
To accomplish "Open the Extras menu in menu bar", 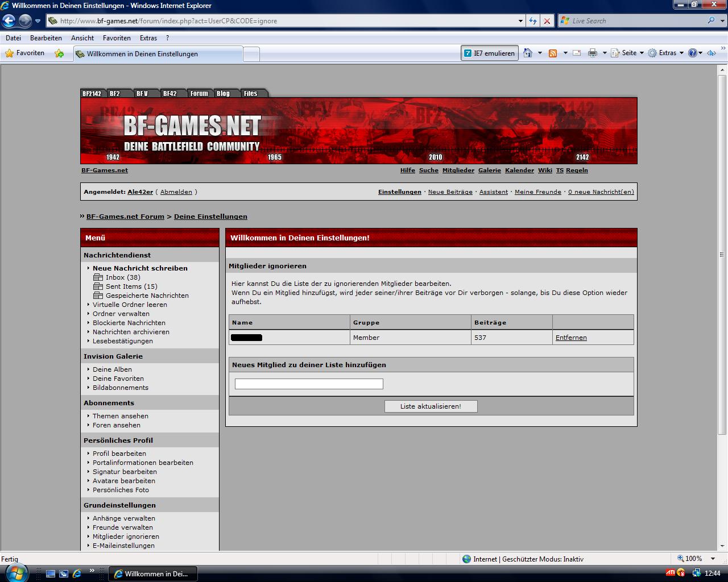I will 148,38.
